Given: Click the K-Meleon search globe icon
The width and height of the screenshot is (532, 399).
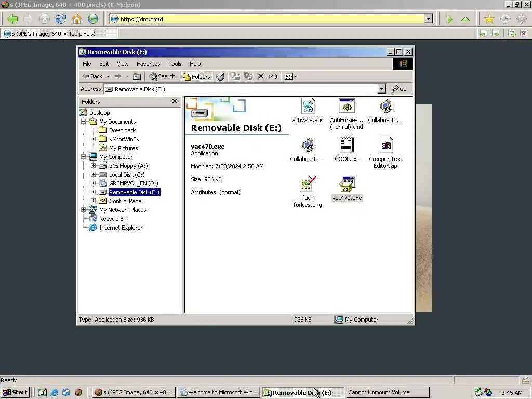Looking at the screenshot, I should coord(93,19).
